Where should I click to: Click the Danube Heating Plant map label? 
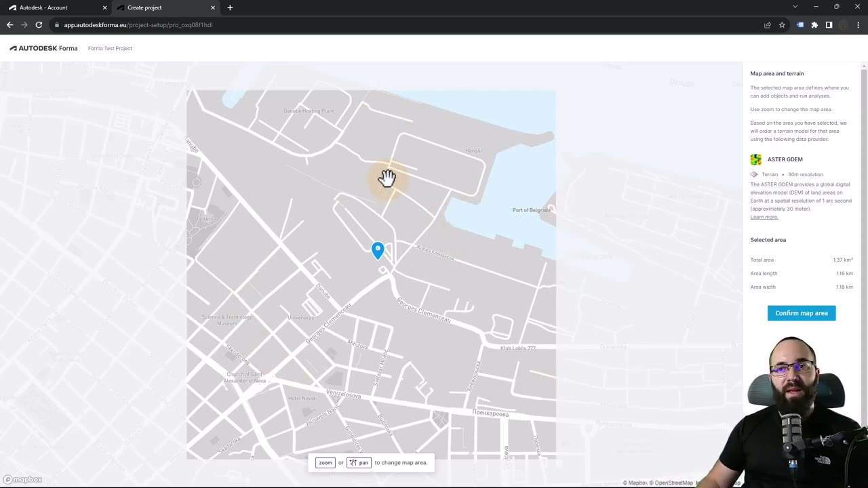click(309, 111)
